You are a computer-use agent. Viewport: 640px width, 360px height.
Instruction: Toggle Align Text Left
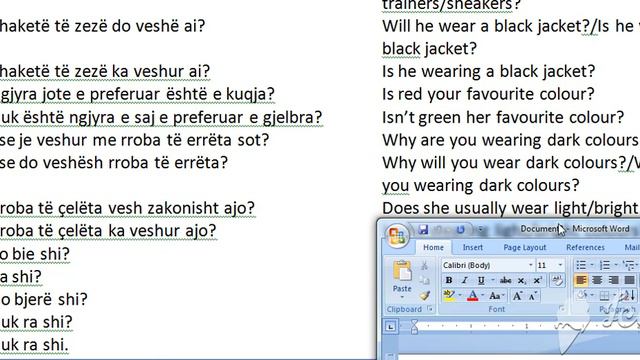[581, 280]
